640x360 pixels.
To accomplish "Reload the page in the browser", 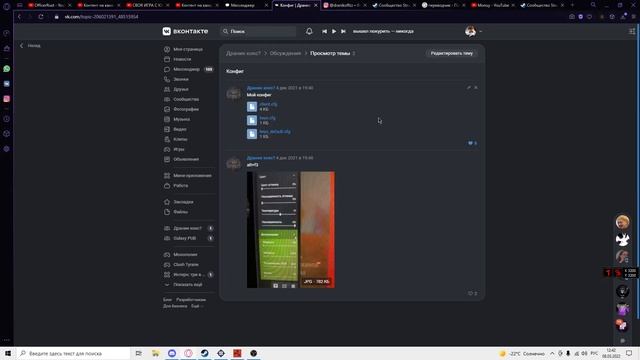I will click(x=41, y=17).
